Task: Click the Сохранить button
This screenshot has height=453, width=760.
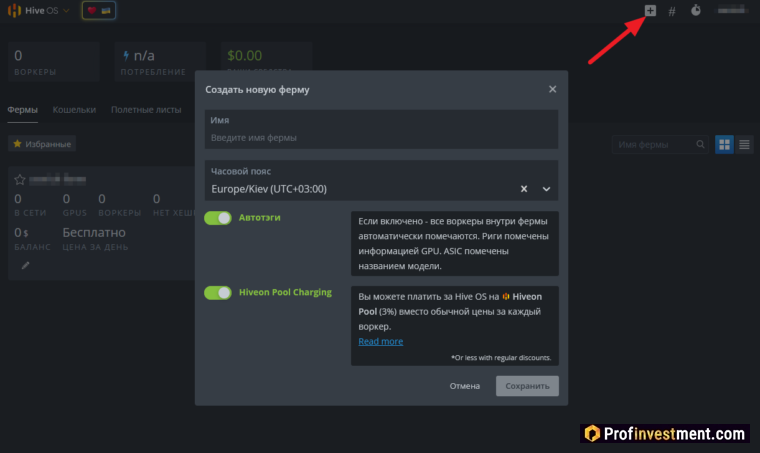Action: click(527, 386)
